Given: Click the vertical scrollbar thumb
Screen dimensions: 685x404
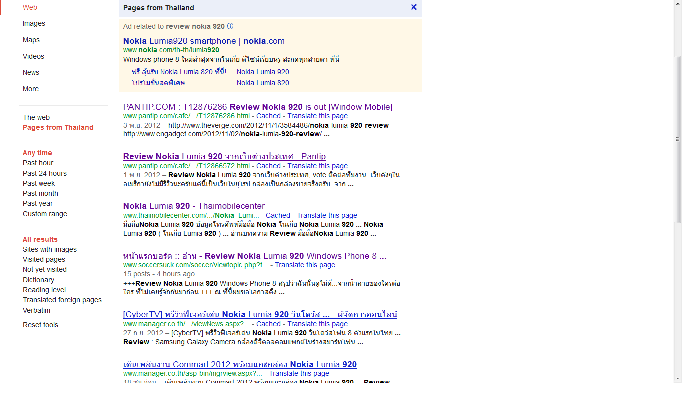Looking at the screenshot, I should tap(678, 139).
